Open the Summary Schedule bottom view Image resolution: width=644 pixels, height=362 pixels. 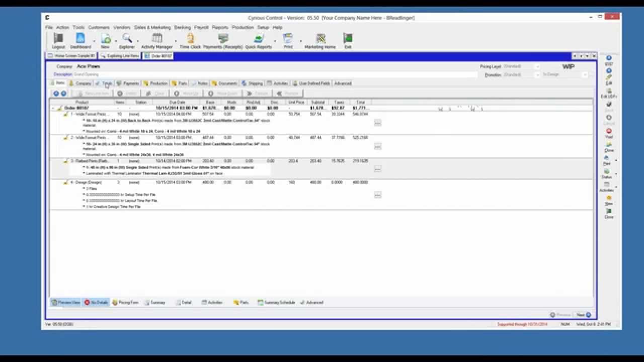point(276,302)
